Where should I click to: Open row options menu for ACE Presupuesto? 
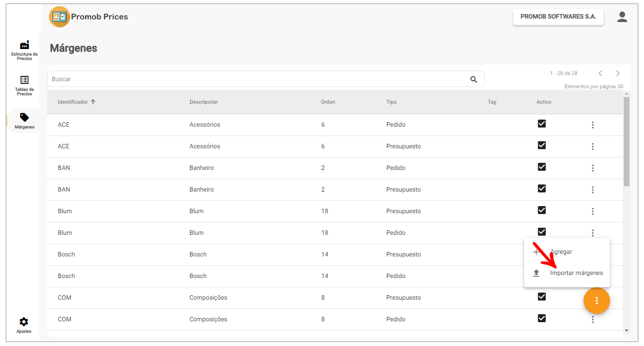pyautogui.click(x=592, y=147)
